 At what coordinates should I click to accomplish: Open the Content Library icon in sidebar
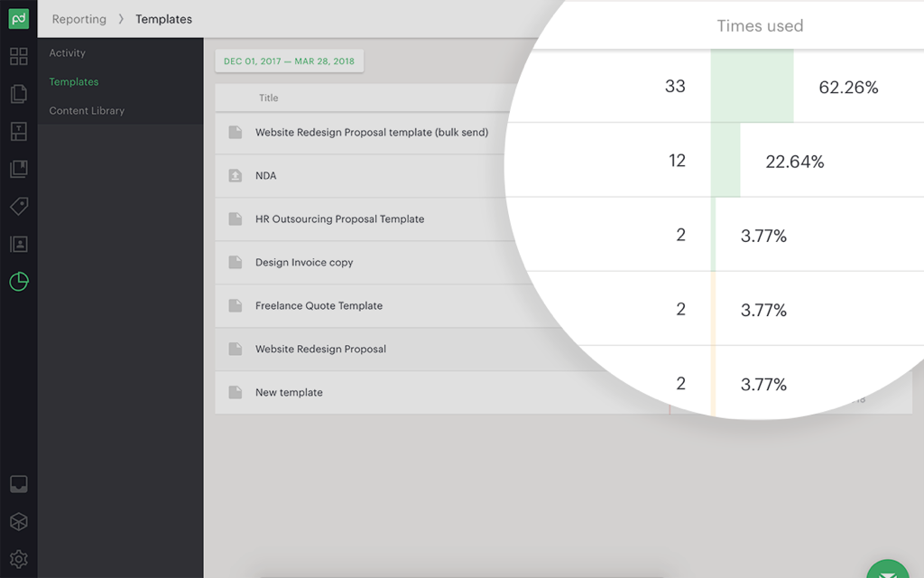[x=19, y=169]
